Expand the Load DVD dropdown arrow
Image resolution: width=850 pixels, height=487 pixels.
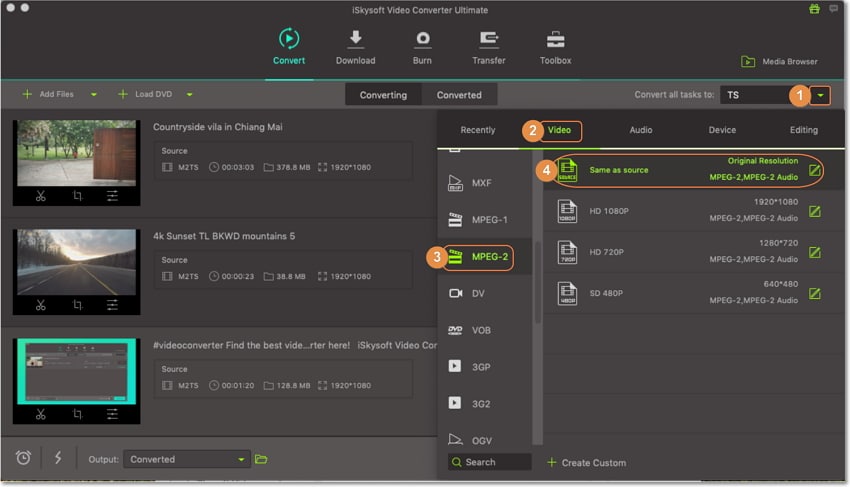[x=189, y=94]
